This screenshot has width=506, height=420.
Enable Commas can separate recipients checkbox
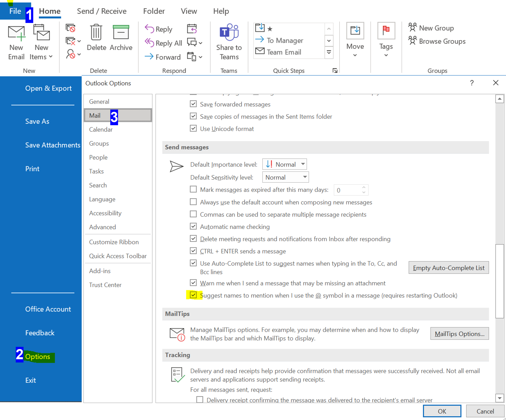click(193, 214)
